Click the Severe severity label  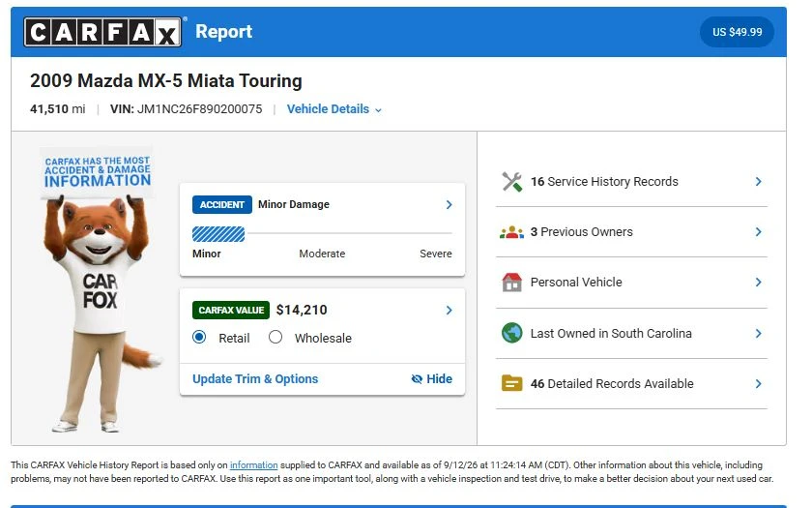click(x=436, y=254)
